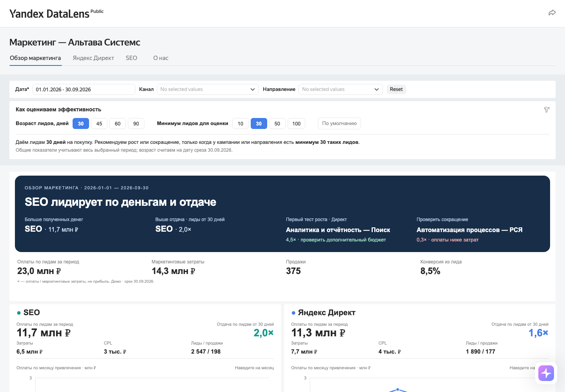Click the Автоматизация процессов — РСЯ recommendation
Viewport: 565px width, 392px height.
click(x=470, y=230)
